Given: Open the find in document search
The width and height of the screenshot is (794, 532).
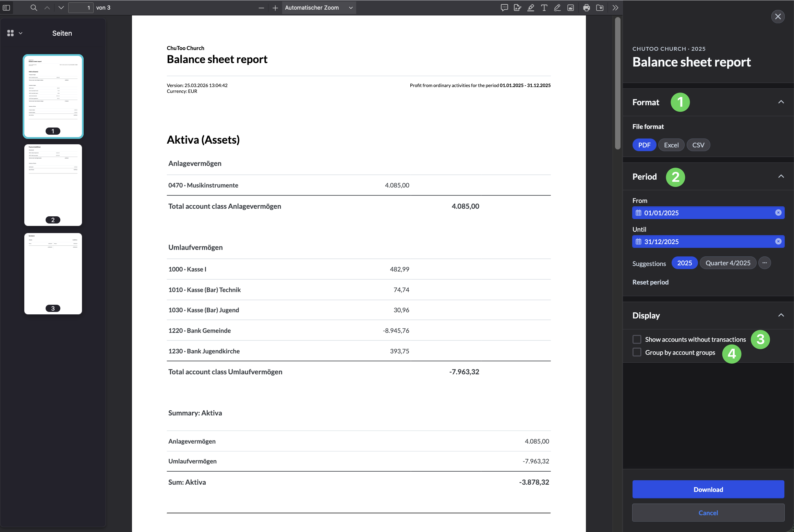Looking at the screenshot, I should coord(34,8).
